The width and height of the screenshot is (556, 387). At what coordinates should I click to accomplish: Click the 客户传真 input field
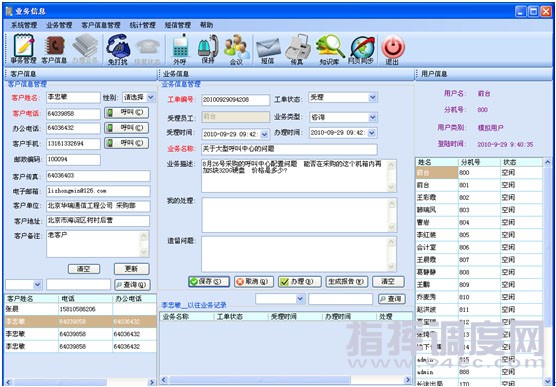pyautogui.click(x=98, y=176)
